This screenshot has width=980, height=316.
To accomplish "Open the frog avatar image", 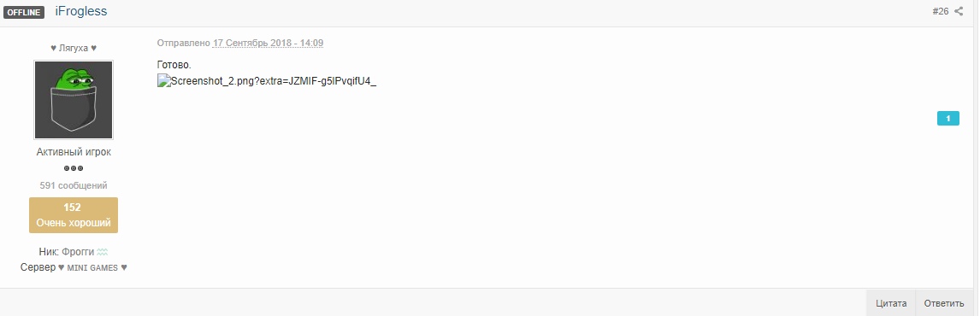I will tap(74, 100).
